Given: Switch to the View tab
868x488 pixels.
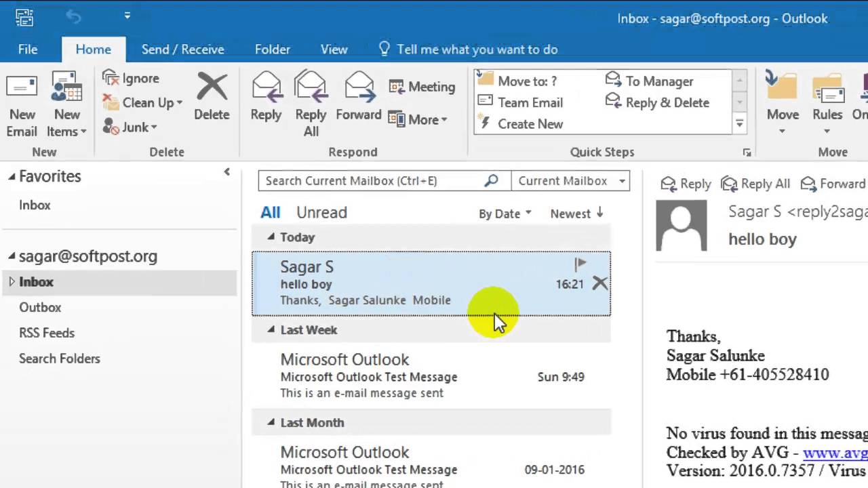Looking at the screenshot, I should click(x=334, y=49).
